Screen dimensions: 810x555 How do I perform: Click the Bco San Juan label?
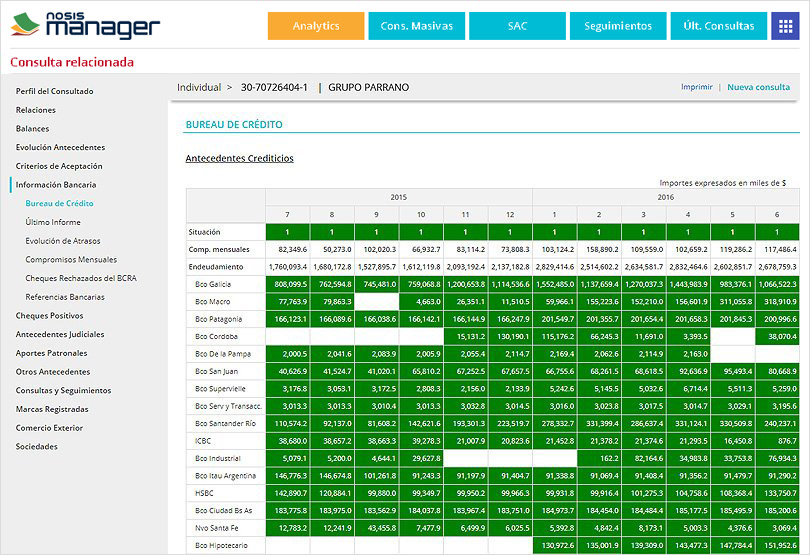pos(216,371)
